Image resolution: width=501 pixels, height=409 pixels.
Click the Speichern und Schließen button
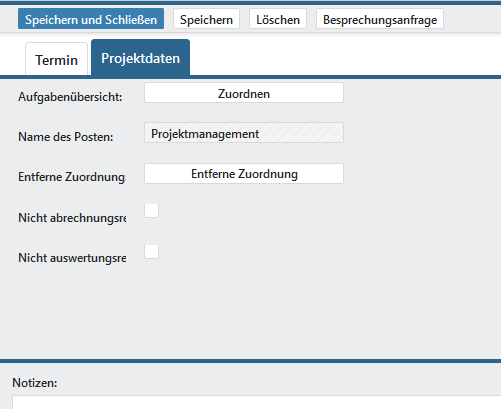91,19
